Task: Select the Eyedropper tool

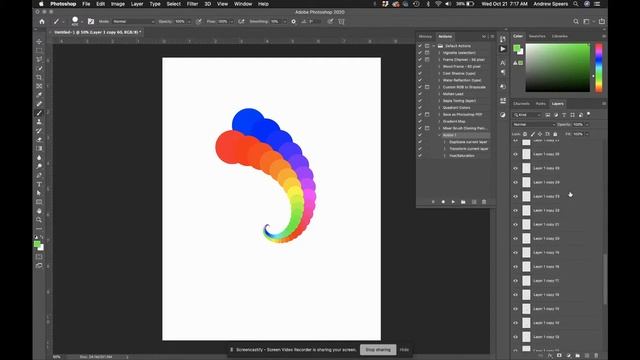Action: (x=39, y=95)
